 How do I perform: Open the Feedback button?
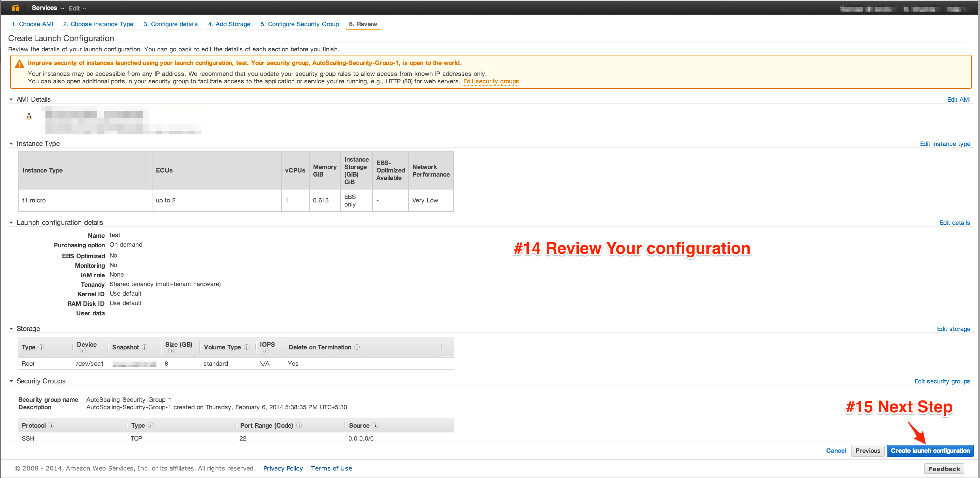944,469
